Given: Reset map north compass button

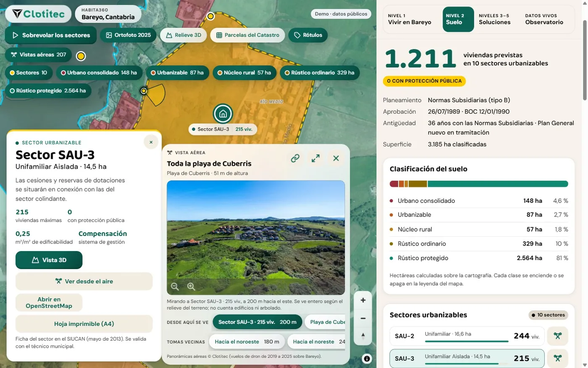Looking at the screenshot, I should coord(363,336).
